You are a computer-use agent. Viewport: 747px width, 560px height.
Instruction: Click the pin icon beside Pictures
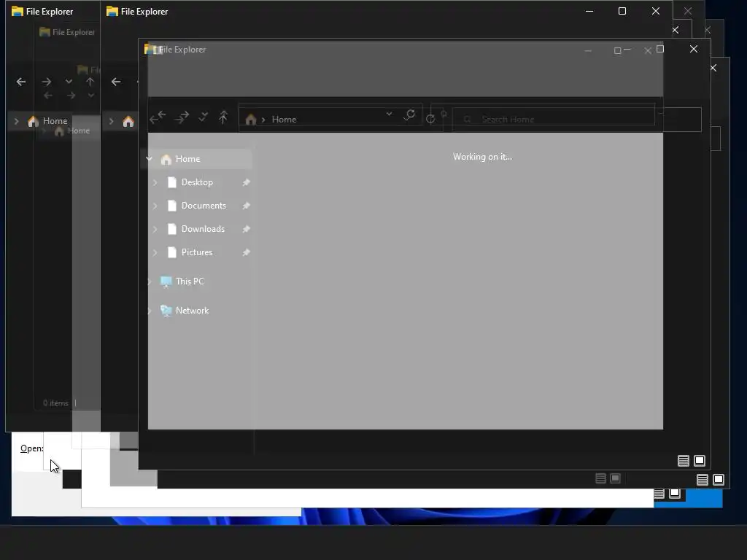pyautogui.click(x=246, y=252)
